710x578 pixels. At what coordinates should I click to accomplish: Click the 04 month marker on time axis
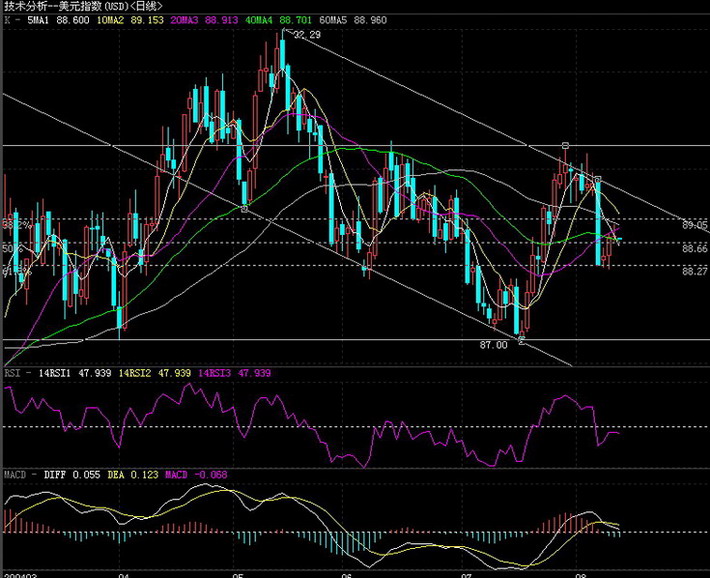(123, 573)
